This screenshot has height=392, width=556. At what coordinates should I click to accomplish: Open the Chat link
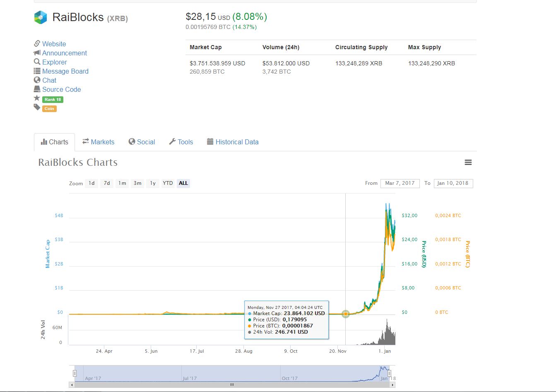coord(49,80)
